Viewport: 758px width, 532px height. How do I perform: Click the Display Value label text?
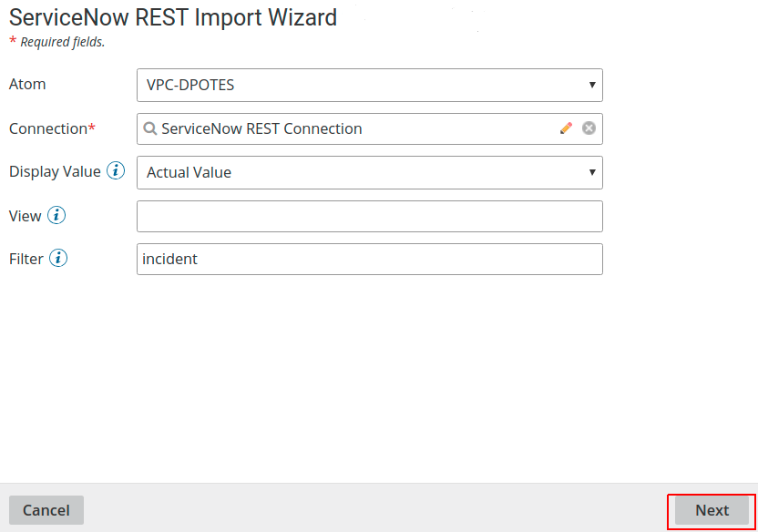pyautogui.click(x=55, y=171)
